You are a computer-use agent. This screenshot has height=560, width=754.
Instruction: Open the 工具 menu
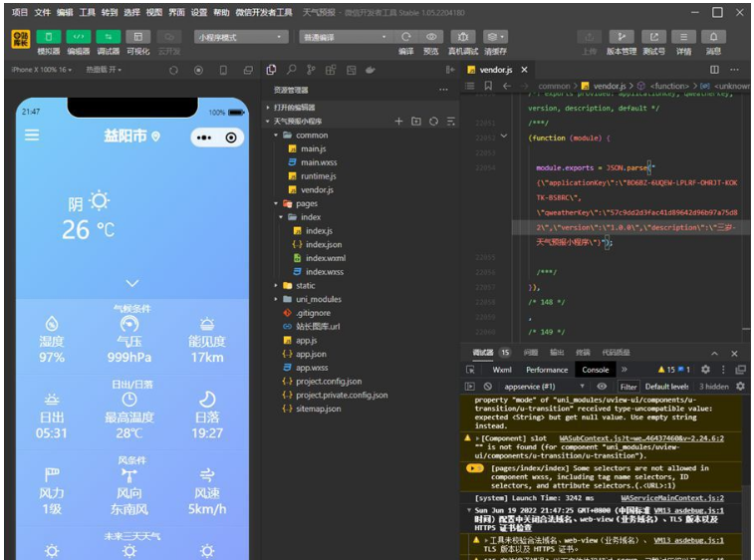(x=87, y=12)
